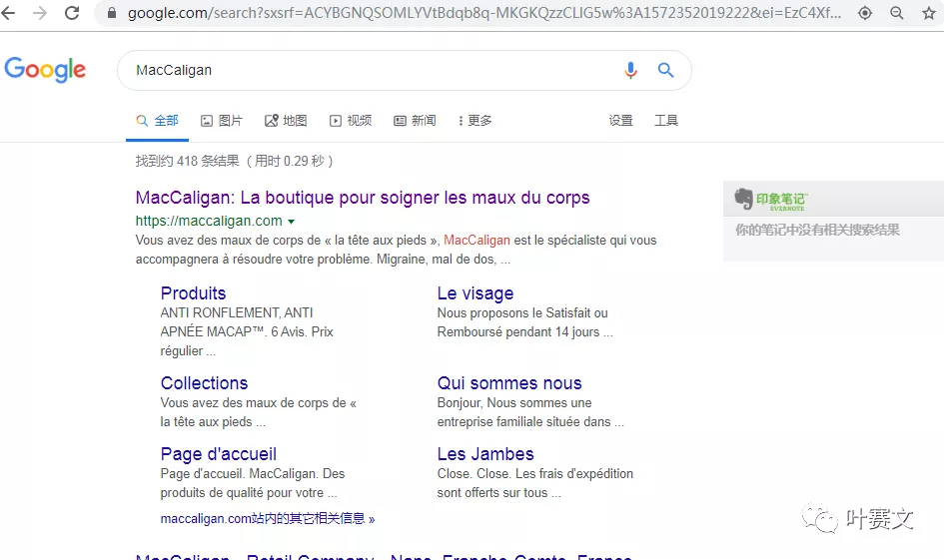This screenshot has height=560, width=944.
Task: Expand the arrow beside maccaligan.com URL
Action: point(291,222)
